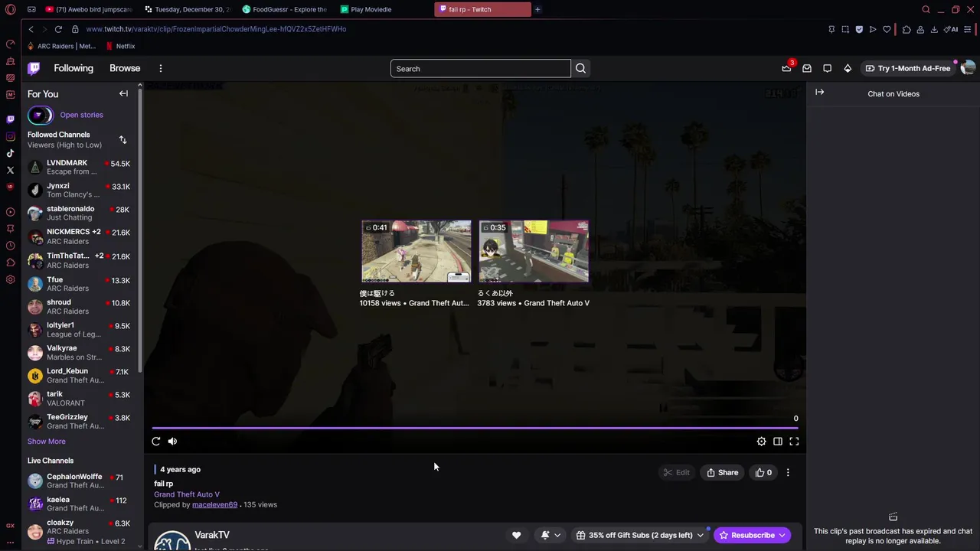Screen dimensions: 980x551
Task: Open the Netflix bookmark
Action: click(x=121, y=46)
